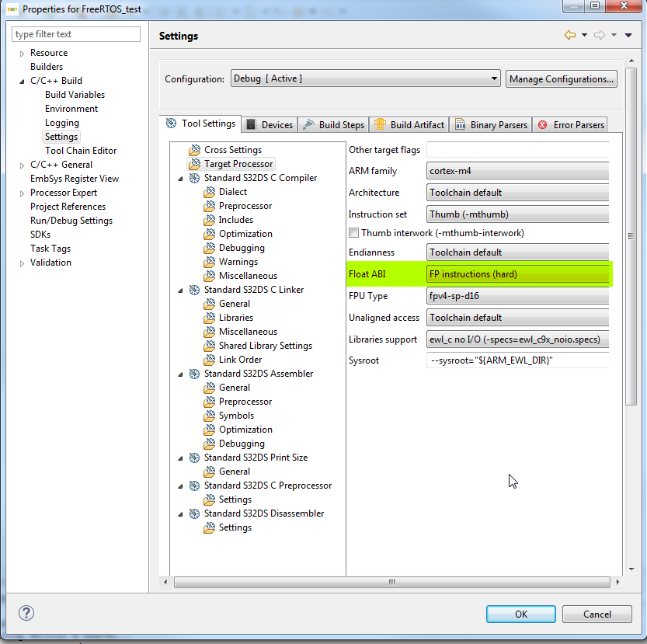Click the Standard S32DS Assembler tool icon
Viewport: 647px width, 644px height.
click(x=194, y=374)
